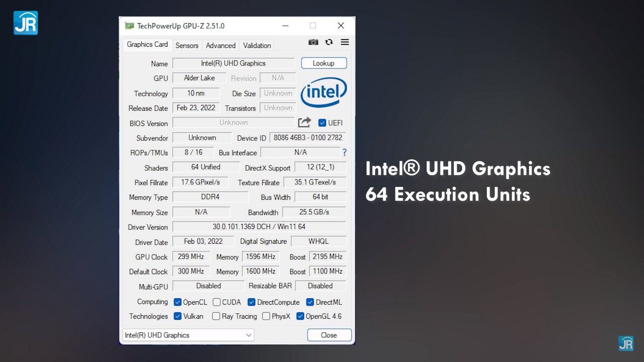
Task: Click the JR logo in top-left corner
Action: point(26,23)
